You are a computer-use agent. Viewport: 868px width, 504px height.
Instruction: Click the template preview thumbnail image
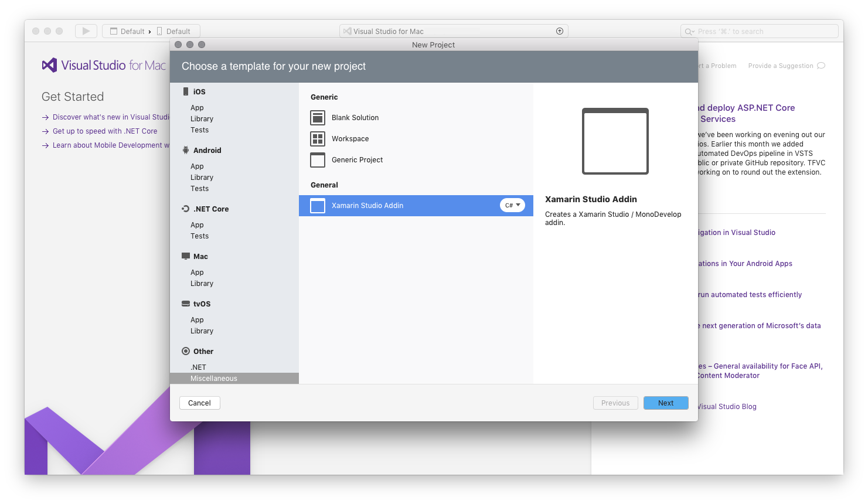615,141
